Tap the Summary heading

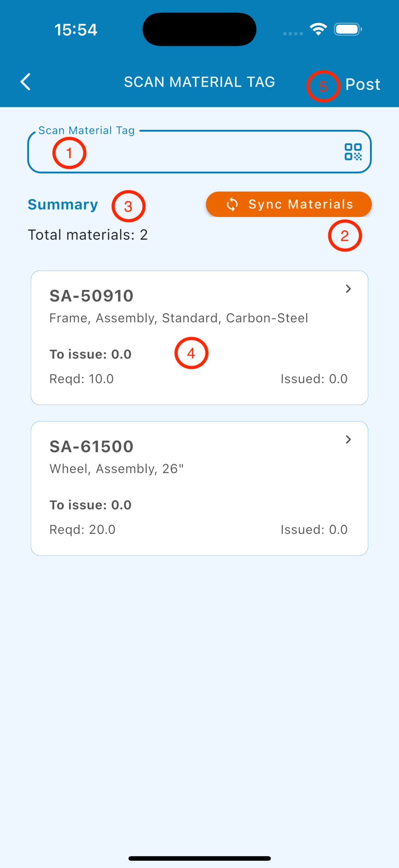coord(63,204)
